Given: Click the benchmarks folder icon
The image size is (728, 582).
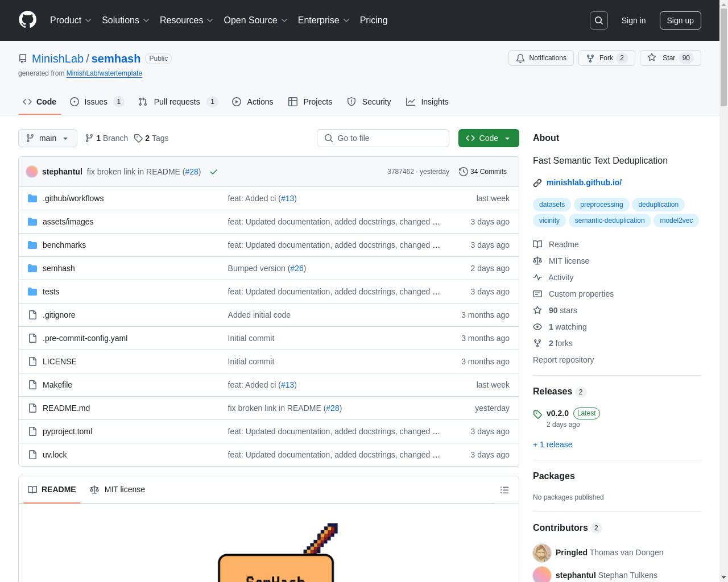Looking at the screenshot, I should [32, 245].
